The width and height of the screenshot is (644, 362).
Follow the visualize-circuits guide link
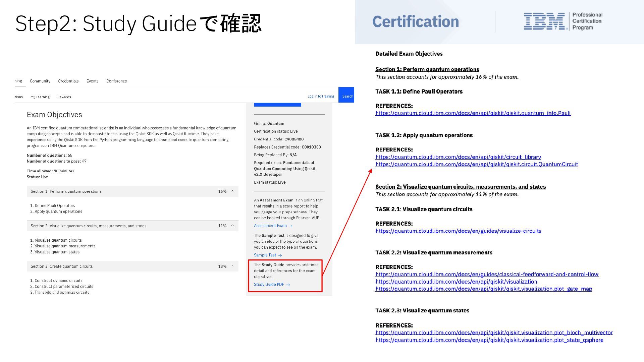[458, 231]
